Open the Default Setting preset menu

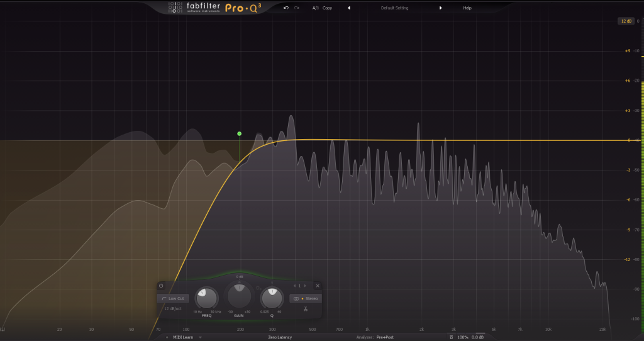394,8
